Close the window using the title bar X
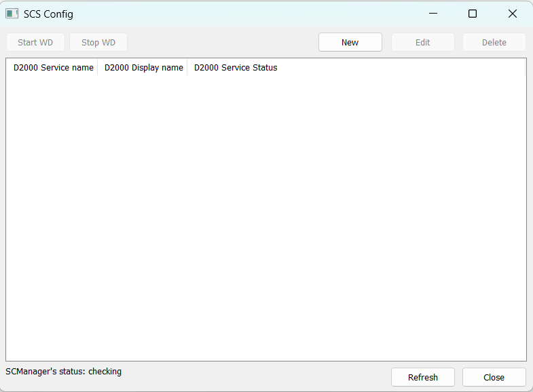533x392 pixels. coord(513,14)
